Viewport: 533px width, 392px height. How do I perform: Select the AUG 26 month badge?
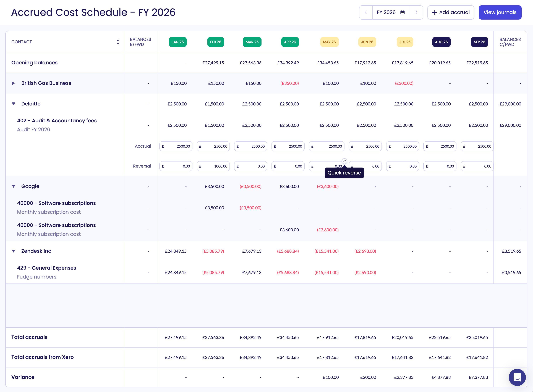pos(441,42)
